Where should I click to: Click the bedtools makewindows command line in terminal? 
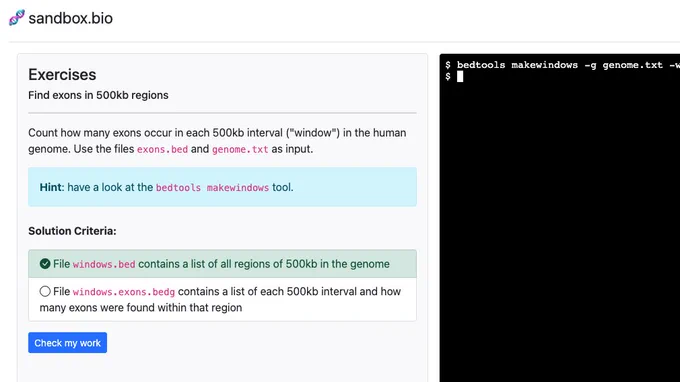click(562, 65)
